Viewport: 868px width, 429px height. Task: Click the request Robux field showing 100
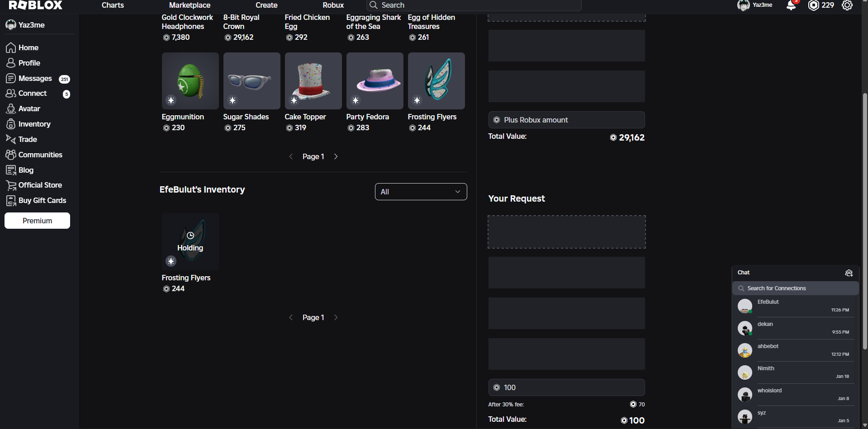[x=567, y=387]
